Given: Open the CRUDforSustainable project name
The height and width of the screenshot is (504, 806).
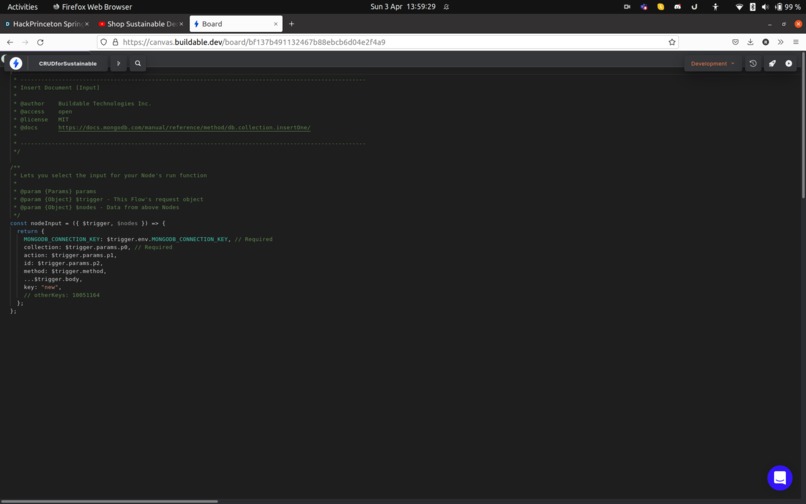Looking at the screenshot, I should 67,64.
